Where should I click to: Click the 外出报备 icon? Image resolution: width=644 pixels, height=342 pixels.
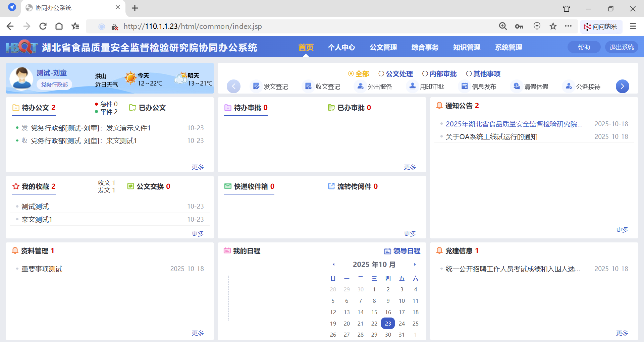click(361, 87)
